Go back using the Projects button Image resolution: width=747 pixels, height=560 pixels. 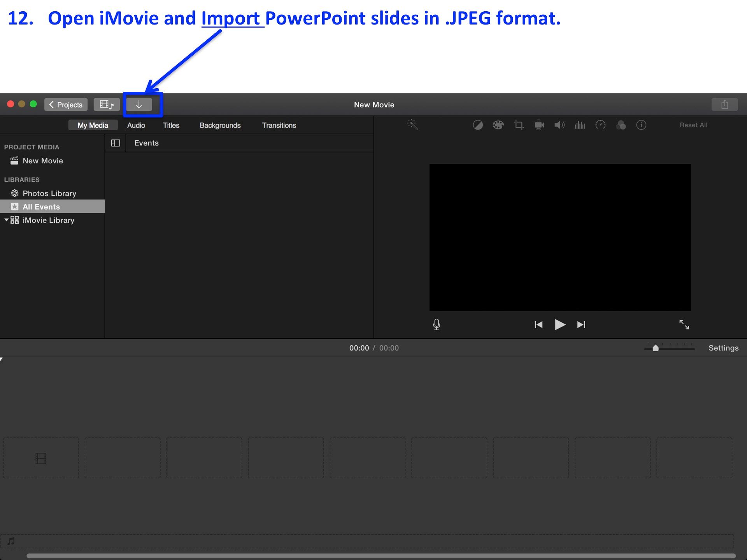point(66,104)
